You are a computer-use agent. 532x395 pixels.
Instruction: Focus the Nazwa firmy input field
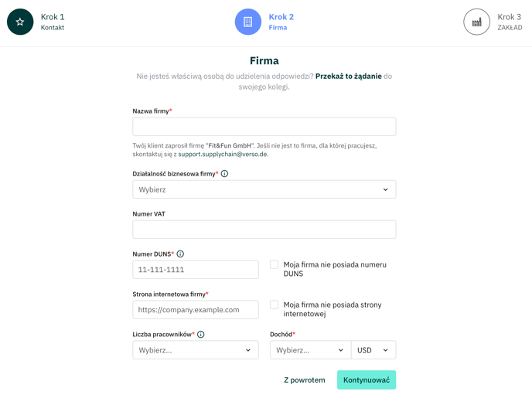tap(264, 127)
